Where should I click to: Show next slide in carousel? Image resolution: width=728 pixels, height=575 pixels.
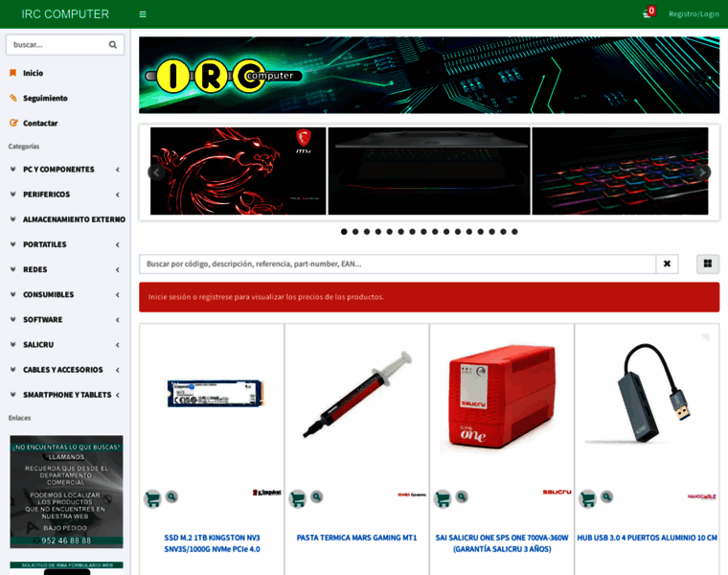click(702, 172)
